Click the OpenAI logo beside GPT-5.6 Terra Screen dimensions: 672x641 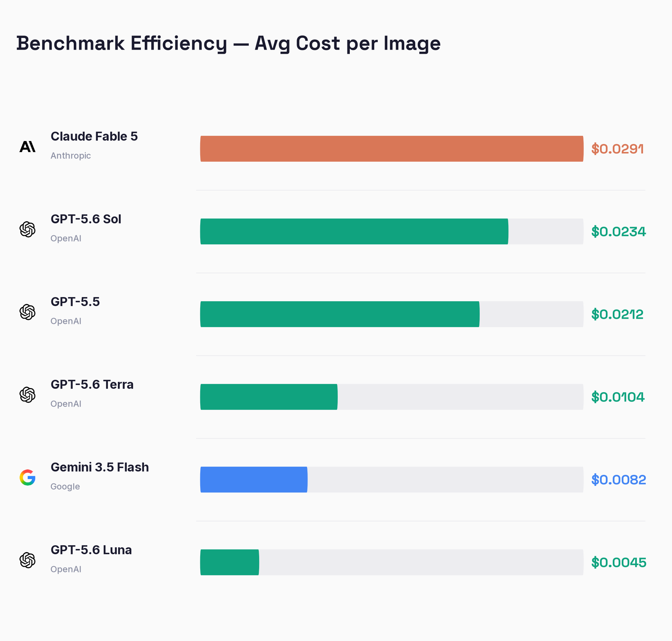click(28, 395)
